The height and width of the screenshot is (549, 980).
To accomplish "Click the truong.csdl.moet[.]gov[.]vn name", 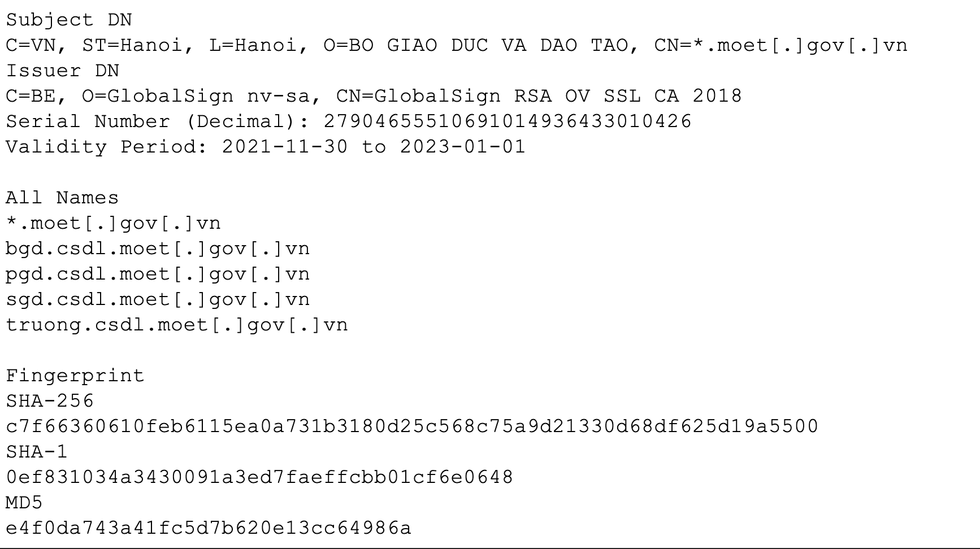I will tap(177, 325).
